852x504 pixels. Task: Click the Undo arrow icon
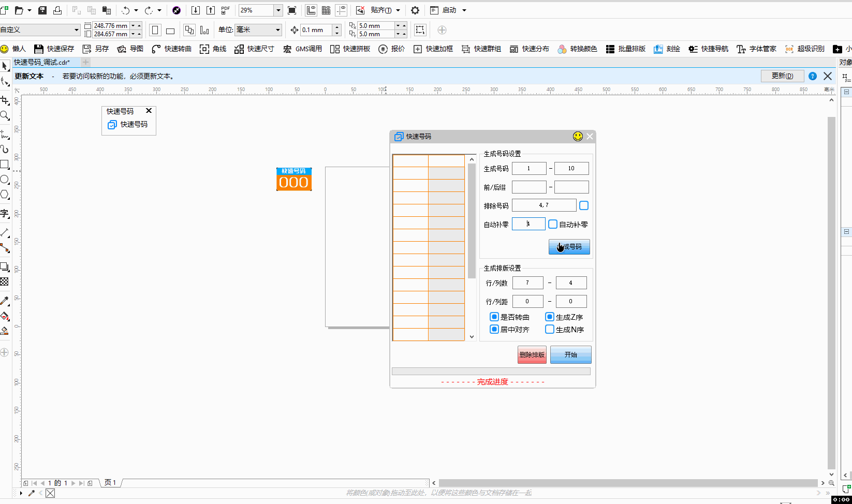tap(126, 10)
